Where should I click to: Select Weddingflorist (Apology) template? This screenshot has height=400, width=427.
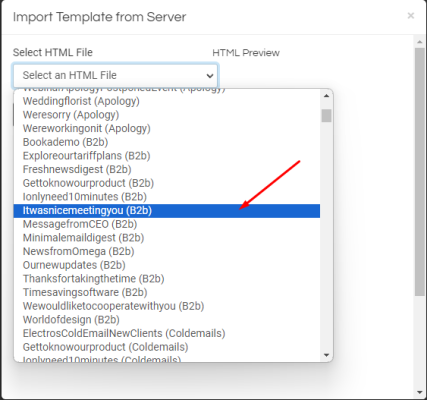167,101
